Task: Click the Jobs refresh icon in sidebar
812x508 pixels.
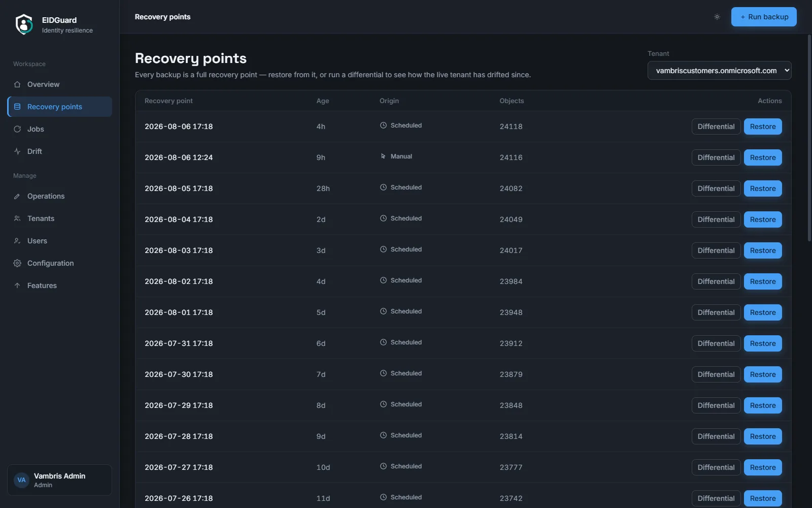Action: 17,129
